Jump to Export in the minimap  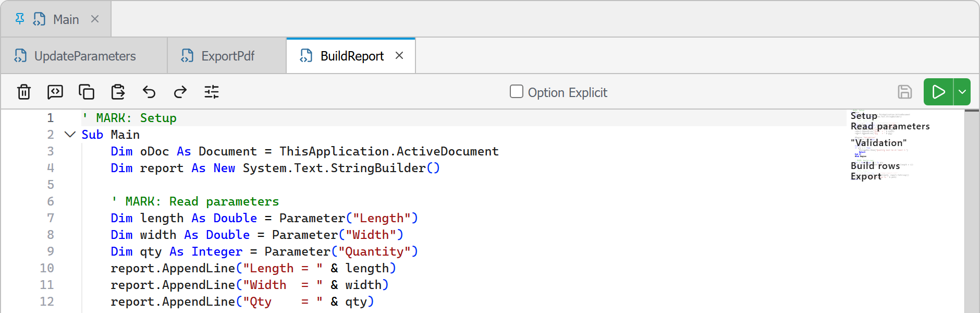(866, 176)
